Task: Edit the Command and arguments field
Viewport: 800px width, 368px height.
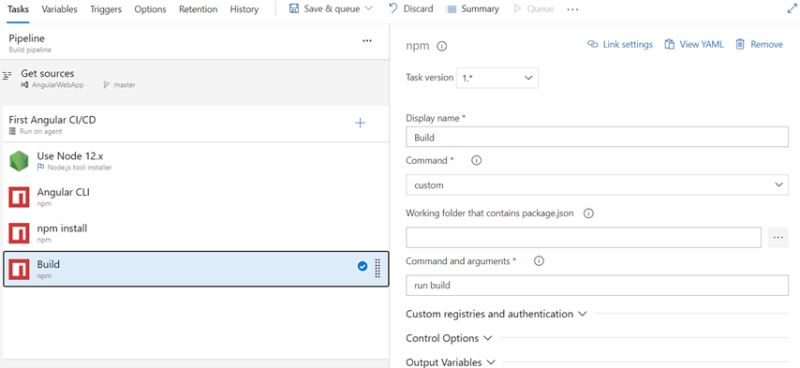Action: click(597, 285)
